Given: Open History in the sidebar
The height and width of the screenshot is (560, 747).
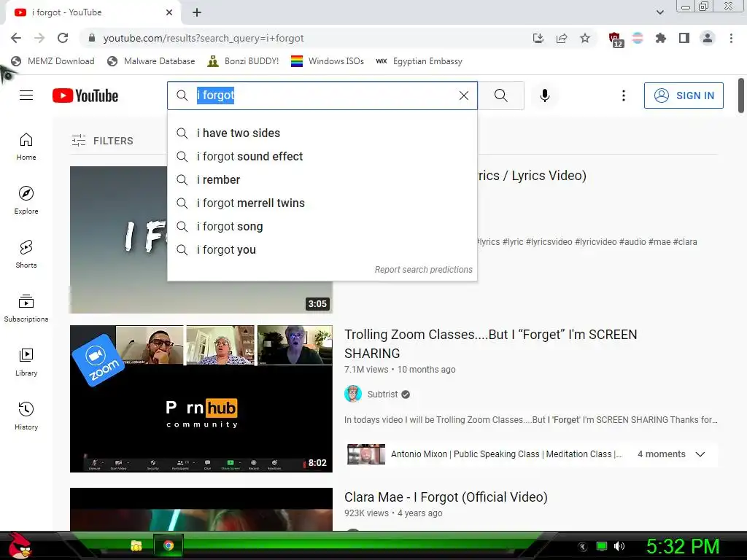Looking at the screenshot, I should [26, 416].
